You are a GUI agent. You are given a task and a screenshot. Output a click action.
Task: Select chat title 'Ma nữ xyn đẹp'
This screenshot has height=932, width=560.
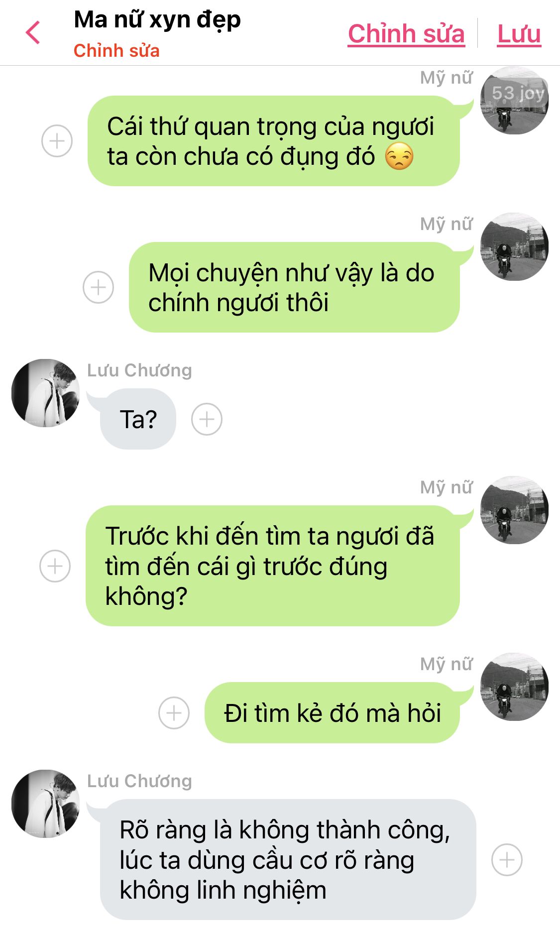pyautogui.click(x=157, y=20)
